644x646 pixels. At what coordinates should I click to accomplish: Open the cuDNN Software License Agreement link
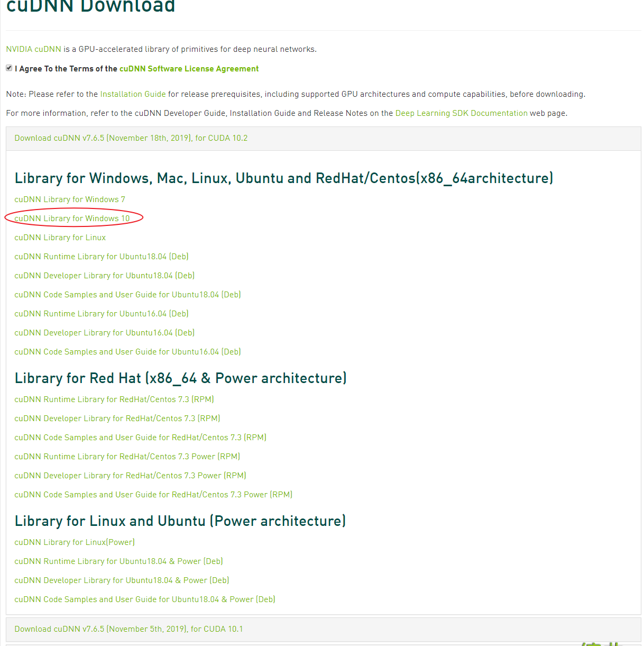189,69
